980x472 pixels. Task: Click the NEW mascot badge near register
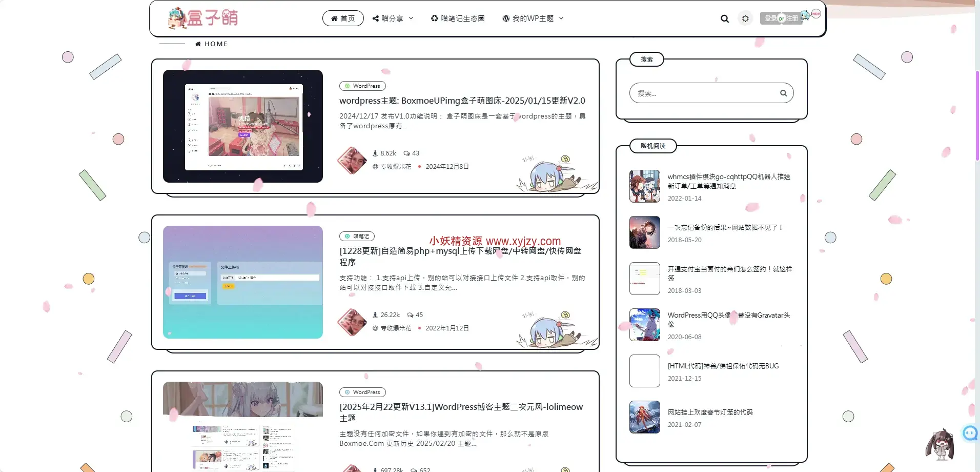click(811, 14)
